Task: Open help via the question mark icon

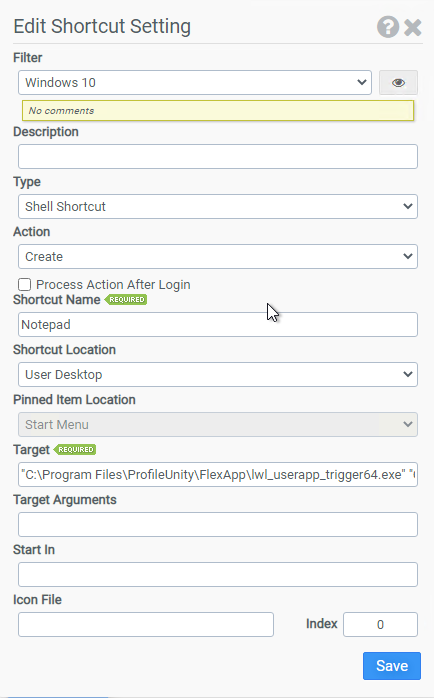Action: click(x=388, y=27)
